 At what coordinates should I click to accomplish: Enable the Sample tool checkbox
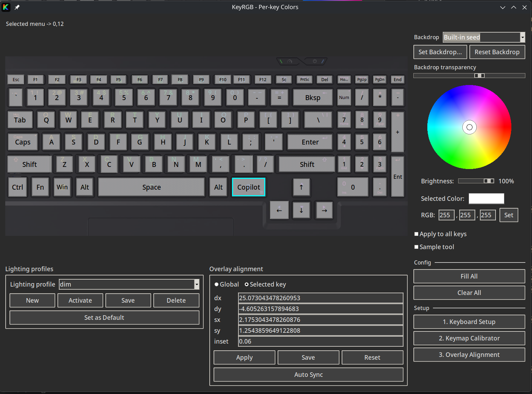(434, 247)
